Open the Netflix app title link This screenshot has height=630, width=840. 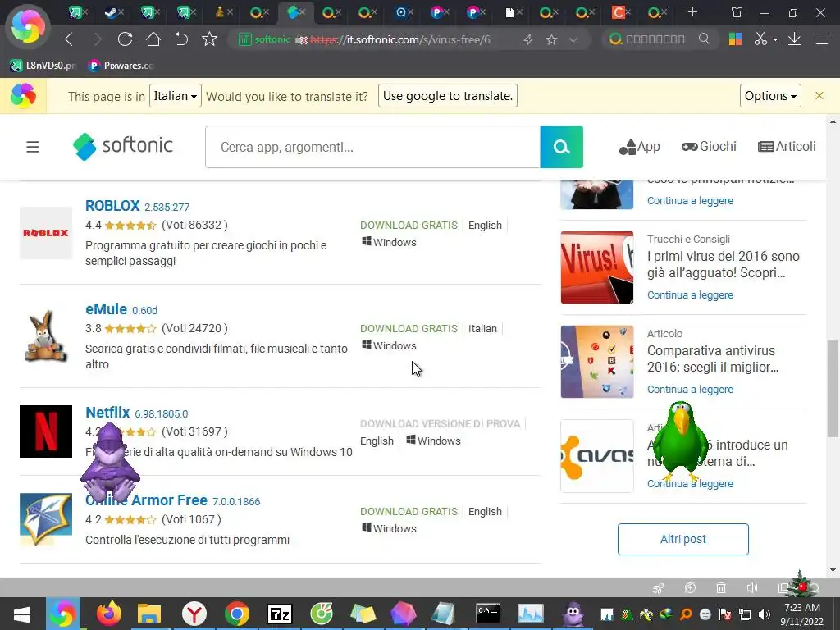[107, 413]
